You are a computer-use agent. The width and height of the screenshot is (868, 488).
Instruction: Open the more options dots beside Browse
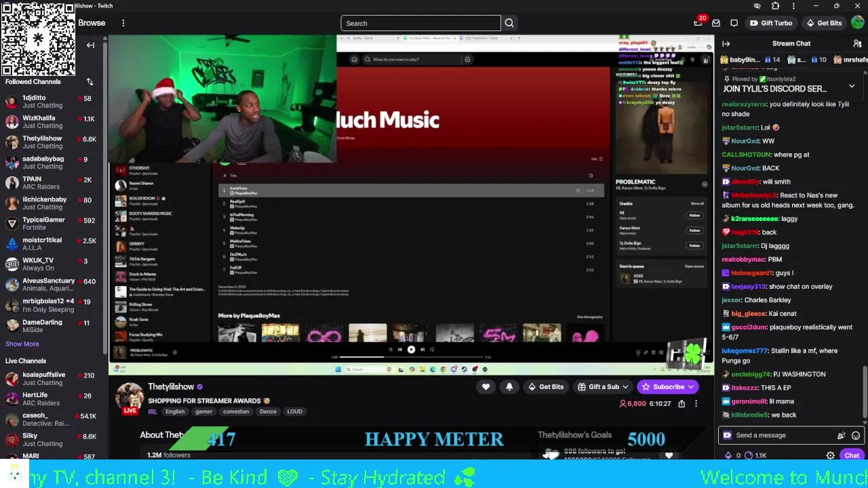pyautogui.click(x=123, y=23)
